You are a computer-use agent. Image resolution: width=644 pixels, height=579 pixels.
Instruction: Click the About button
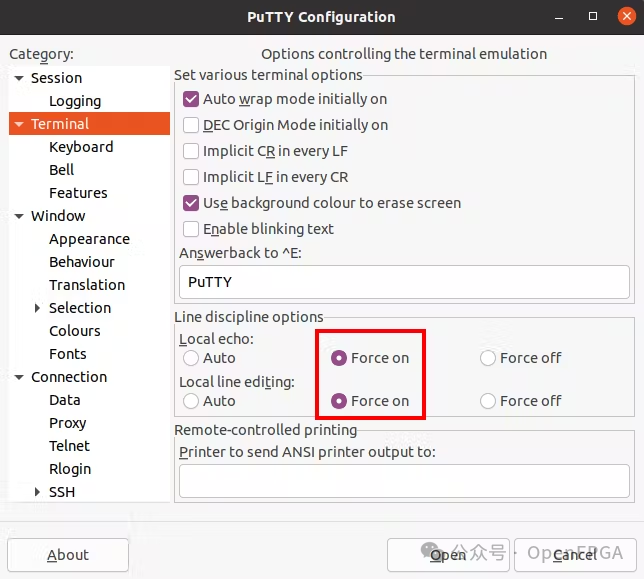point(68,555)
